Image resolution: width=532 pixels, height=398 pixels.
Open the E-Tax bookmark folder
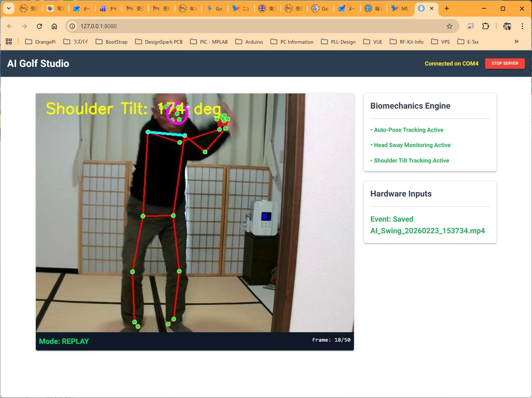click(468, 42)
